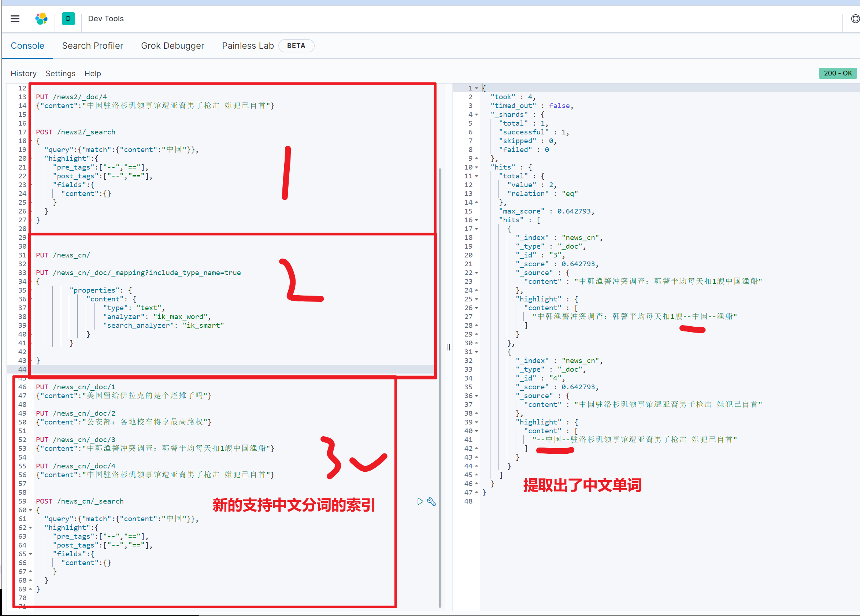Viewport: 860px width, 616px height.
Task: Click the green D space avatar
Action: pyautogui.click(x=68, y=19)
